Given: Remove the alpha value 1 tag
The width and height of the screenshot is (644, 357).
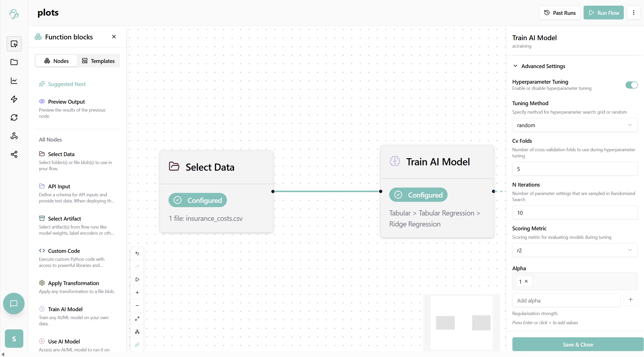Looking at the screenshot, I should pos(526,281).
